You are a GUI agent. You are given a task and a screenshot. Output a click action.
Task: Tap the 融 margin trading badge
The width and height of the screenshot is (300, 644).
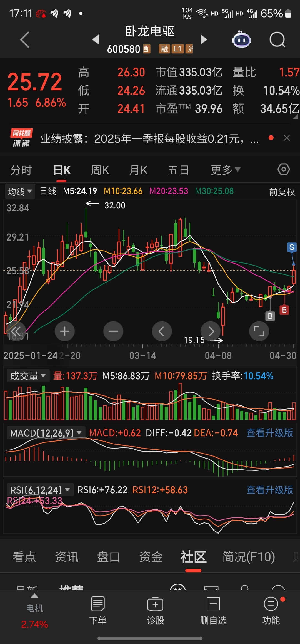[164, 49]
